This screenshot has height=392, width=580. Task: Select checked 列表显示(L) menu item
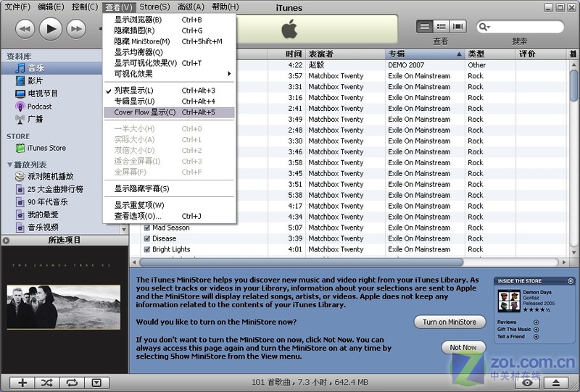pos(169,91)
